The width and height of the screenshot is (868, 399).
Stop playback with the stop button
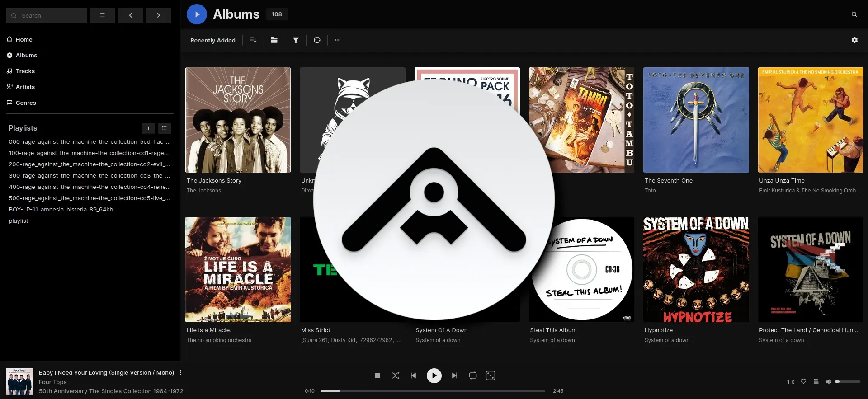coord(377,376)
